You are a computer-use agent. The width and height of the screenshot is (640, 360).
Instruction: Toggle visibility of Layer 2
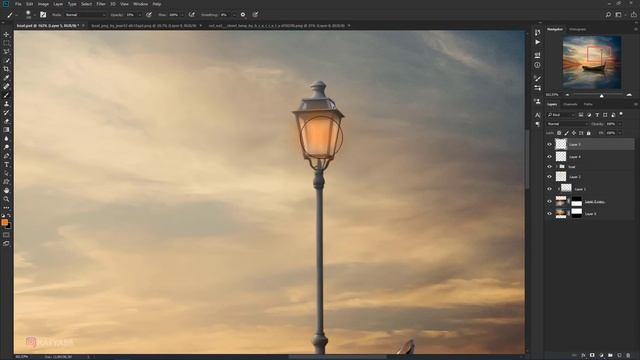tap(549, 177)
